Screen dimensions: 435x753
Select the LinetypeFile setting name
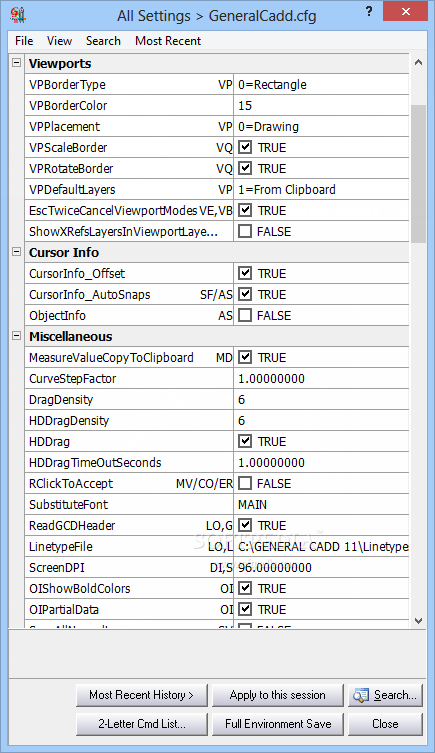[x=60, y=547]
